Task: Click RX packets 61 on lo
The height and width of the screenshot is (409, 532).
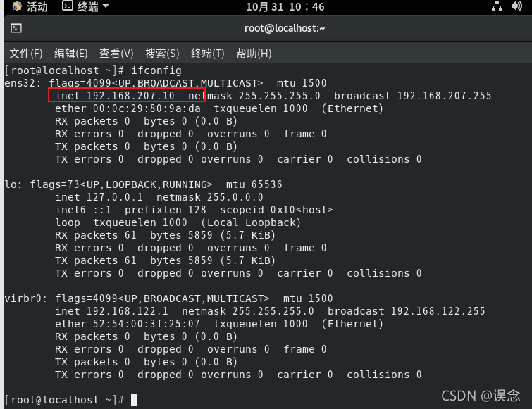Action: [x=96, y=235]
